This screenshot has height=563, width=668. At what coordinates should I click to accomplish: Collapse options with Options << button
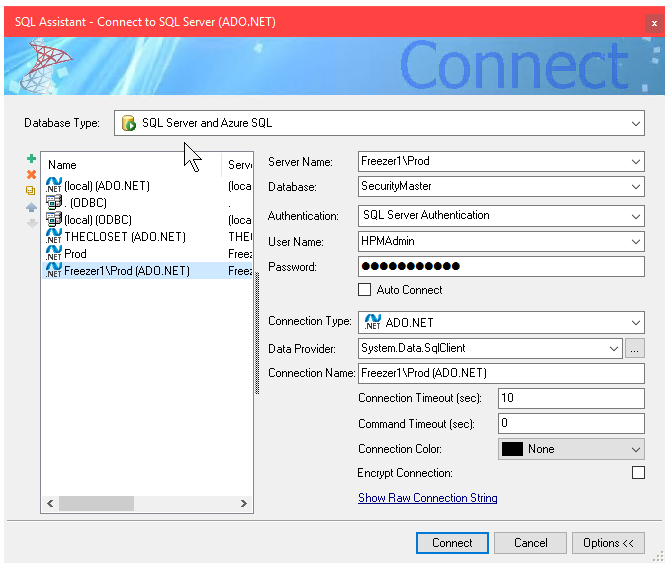(x=608, y=543)
